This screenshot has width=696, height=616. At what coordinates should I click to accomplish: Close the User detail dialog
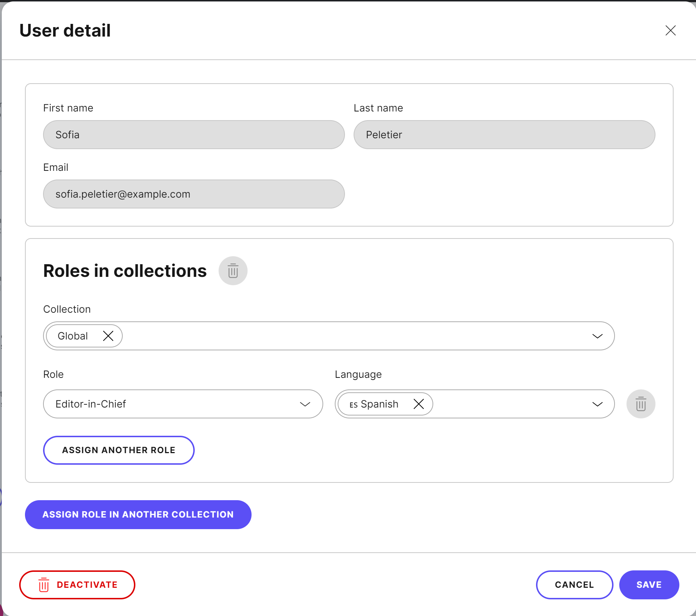coord(670,30)
